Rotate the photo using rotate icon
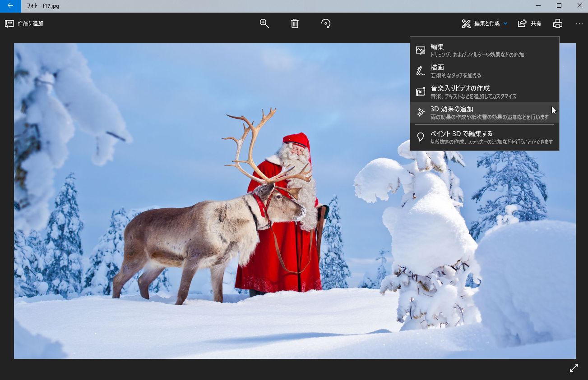Image resolution: width=588 pixels, height=380 pixels. click(x=326, y=23)
